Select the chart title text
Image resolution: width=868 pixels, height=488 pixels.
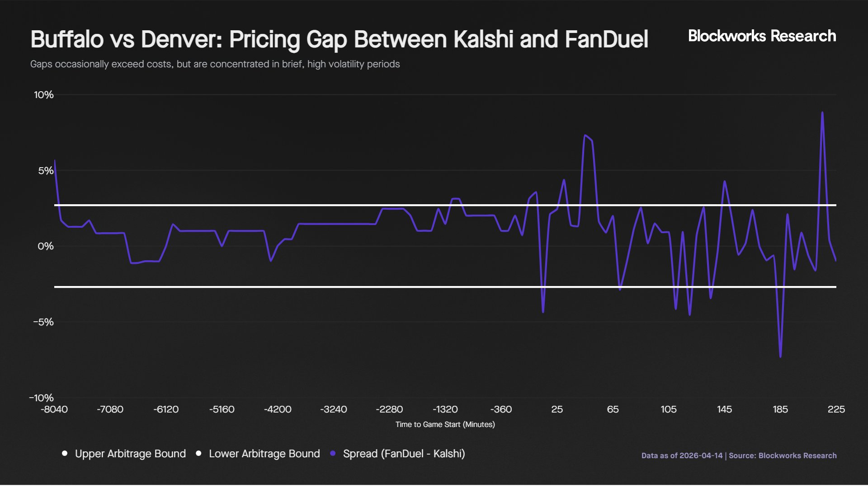[339, 39]
